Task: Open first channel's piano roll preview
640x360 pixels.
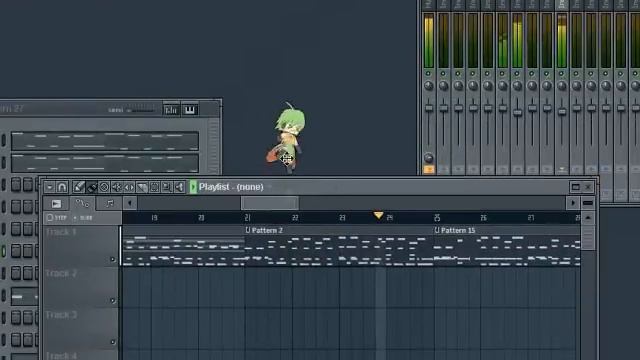Action: tap(105, 141)
